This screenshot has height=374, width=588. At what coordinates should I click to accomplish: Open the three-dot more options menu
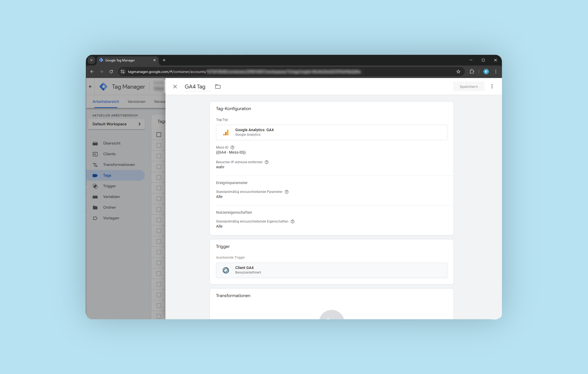[x=492, y=87]
